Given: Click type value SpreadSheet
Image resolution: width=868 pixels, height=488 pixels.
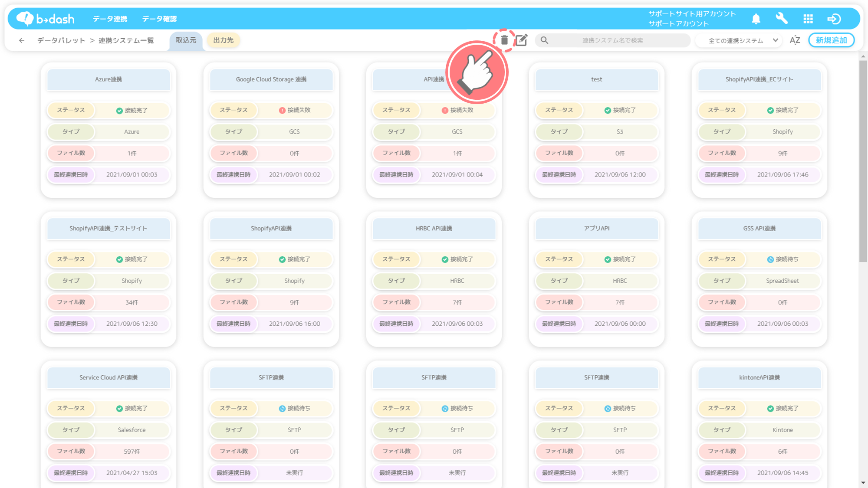Looking at the screenshot, I should click(783, 281).
